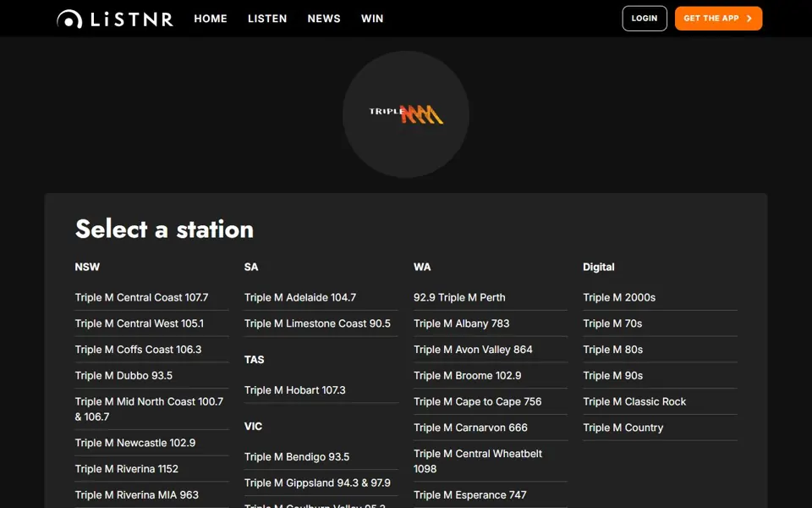Click the NSW column heading
Screen dimensions: 812x508
click(87, 267)
